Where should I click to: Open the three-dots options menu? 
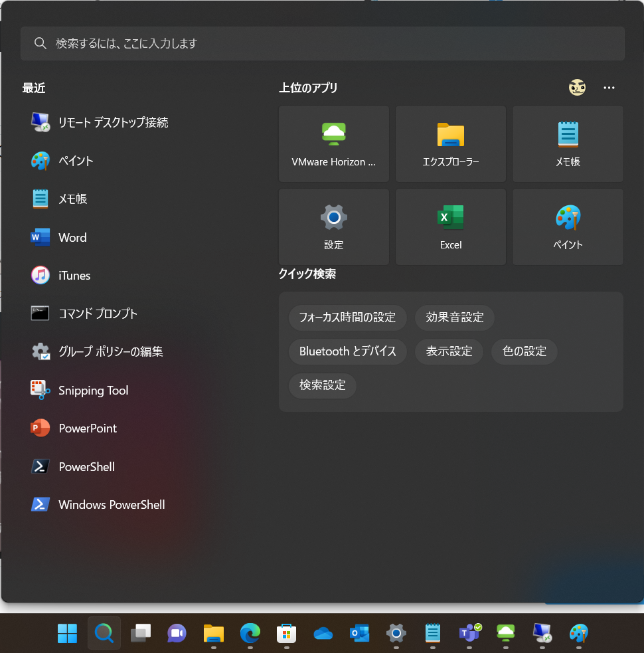pyautogui.click(x=609, y=88)
